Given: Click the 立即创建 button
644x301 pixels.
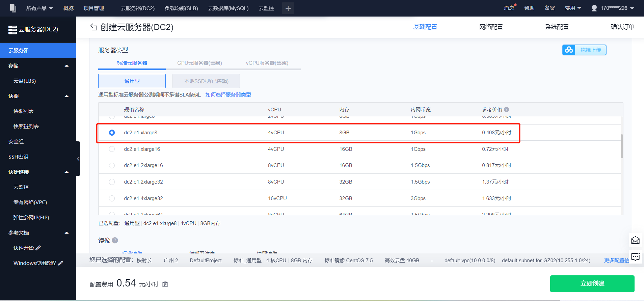Looking at the screenshot, I should point(592,284).
